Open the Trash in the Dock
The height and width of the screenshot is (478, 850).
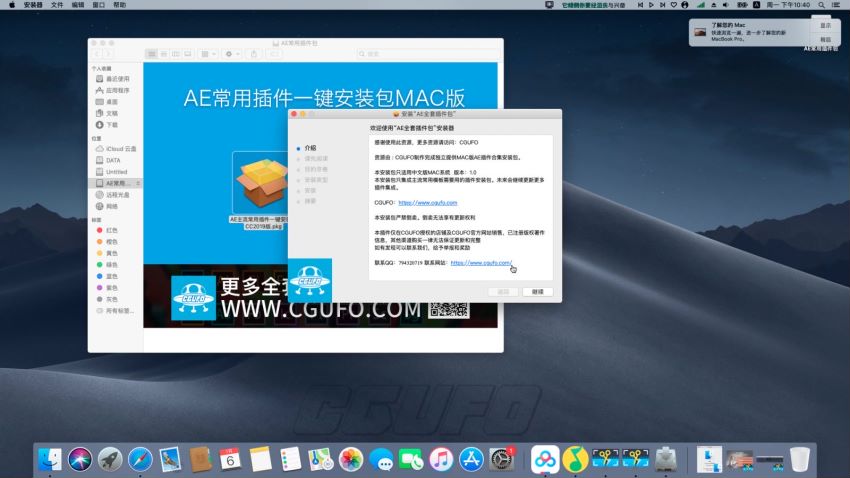pyautogui.click(x=800, y=459)
